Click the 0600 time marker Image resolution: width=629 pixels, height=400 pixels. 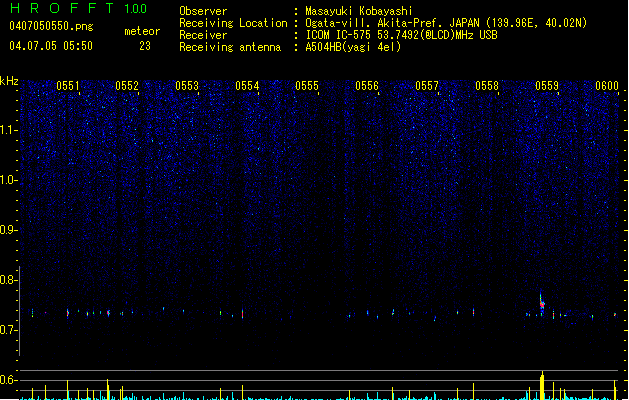pos(607,86)
